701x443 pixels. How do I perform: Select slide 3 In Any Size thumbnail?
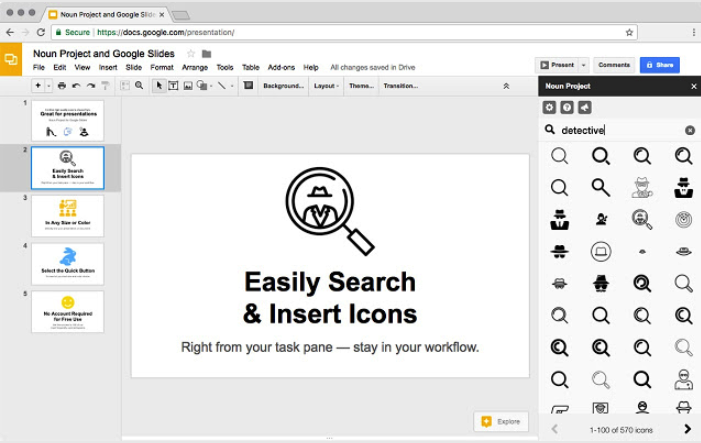tap(68, 216)
